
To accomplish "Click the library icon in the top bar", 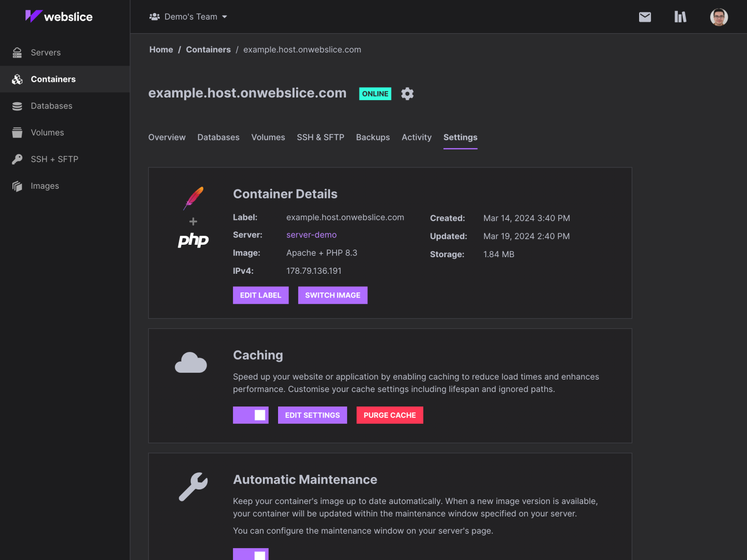I will (x=680, y=17).
